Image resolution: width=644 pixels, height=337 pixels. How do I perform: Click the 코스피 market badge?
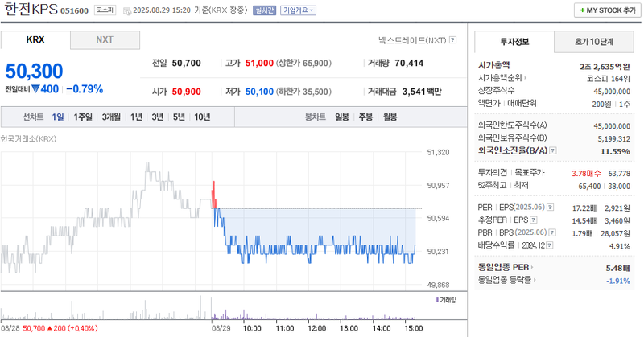[105, 10]
